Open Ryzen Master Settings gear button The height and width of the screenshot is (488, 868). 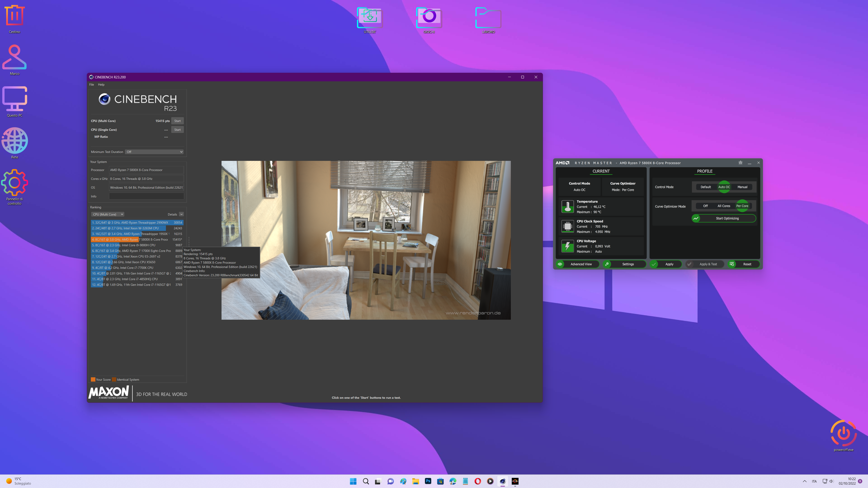624,264
